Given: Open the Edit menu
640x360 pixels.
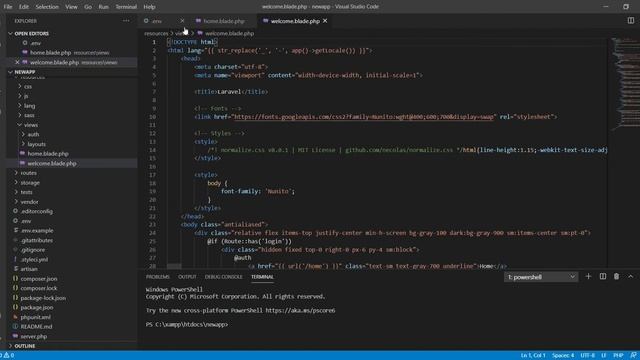Looking at the screenshot, I should coord(24,7).
